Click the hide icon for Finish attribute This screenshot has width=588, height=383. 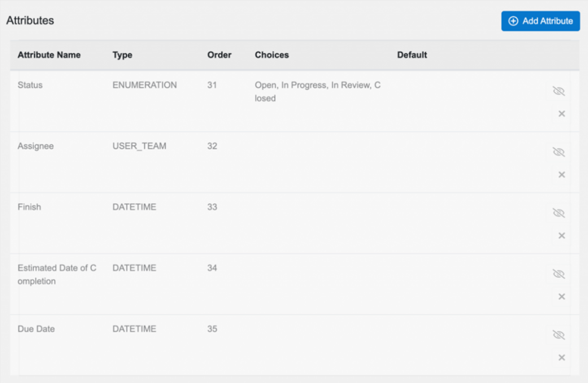click(559, 213)
